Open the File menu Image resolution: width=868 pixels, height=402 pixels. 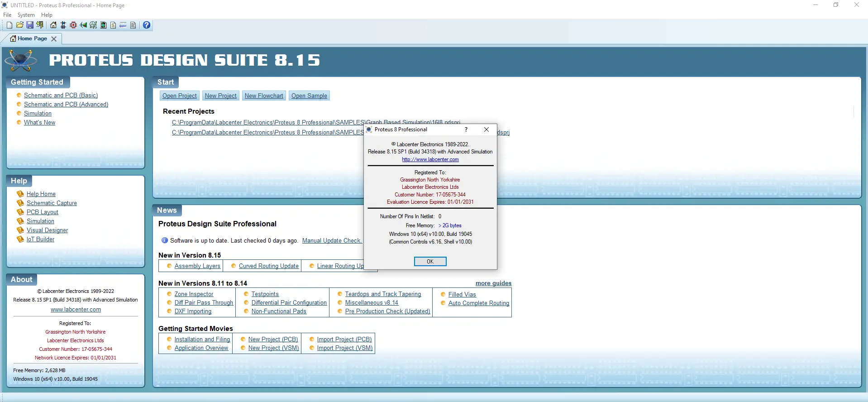pos(7,15)
